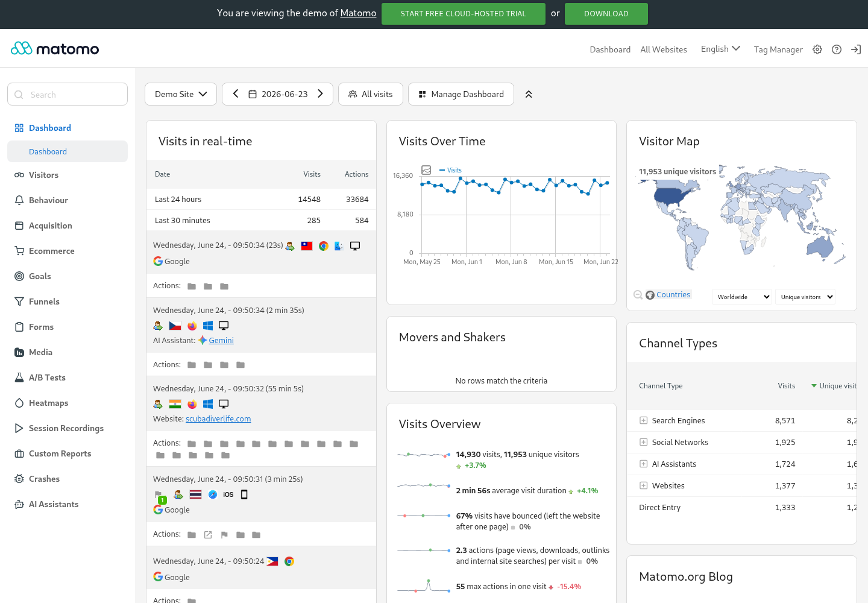Click the zoom-out magnifier on Visitor Map

pyautogui.click(x=638, y=295)
